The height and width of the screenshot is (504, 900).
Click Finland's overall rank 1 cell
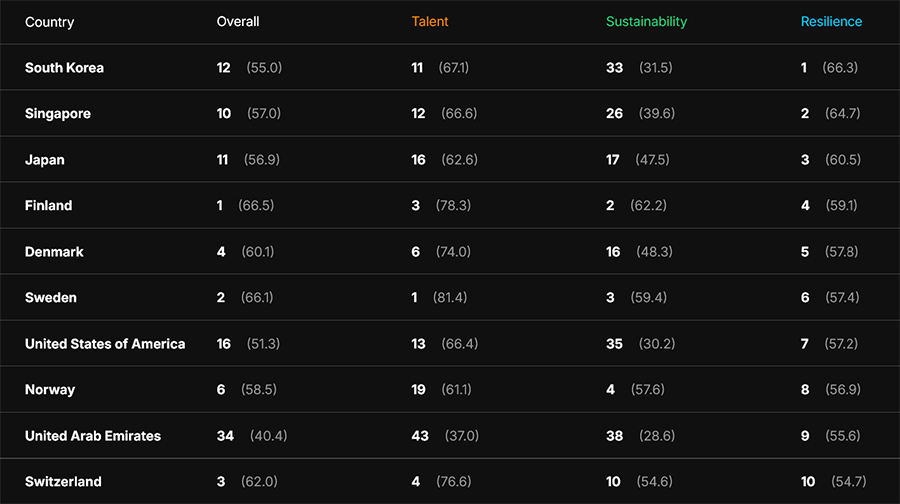[221, 206]
